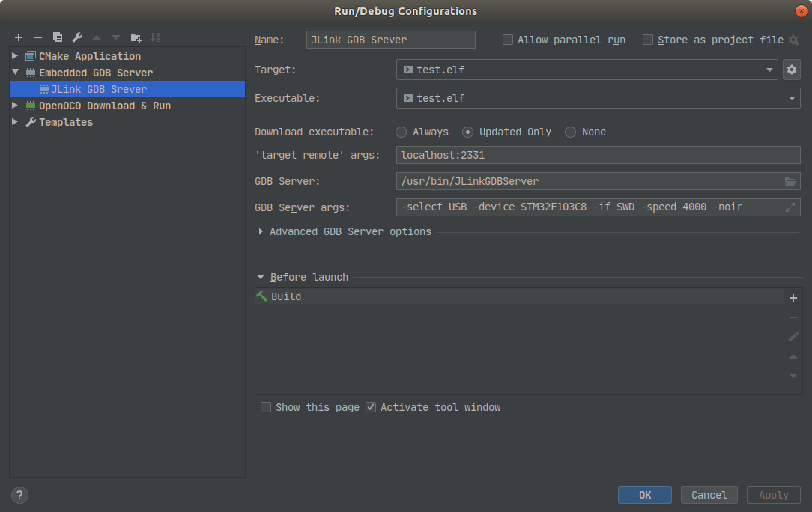Browse for GDB Server path folder icon
Screen dimensions: 812x512
pos(790,181)
